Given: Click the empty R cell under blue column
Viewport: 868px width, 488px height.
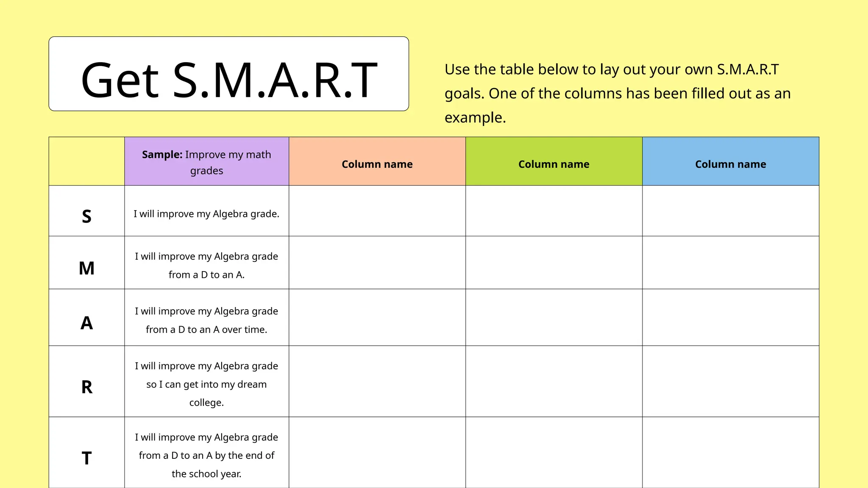Looking at the screenshot, I should tap(731, 381).
